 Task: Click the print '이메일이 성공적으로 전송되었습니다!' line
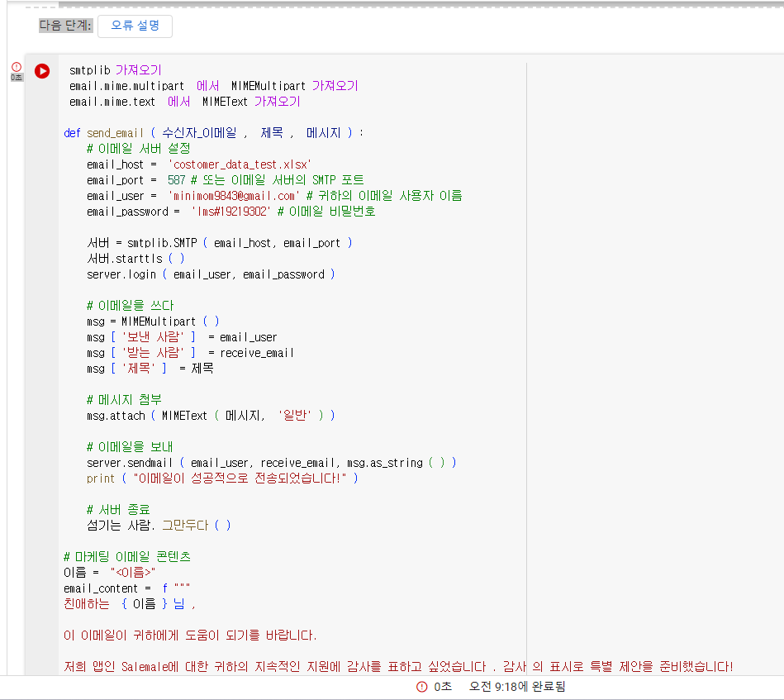pyautogui.click(x=222, y=479)
